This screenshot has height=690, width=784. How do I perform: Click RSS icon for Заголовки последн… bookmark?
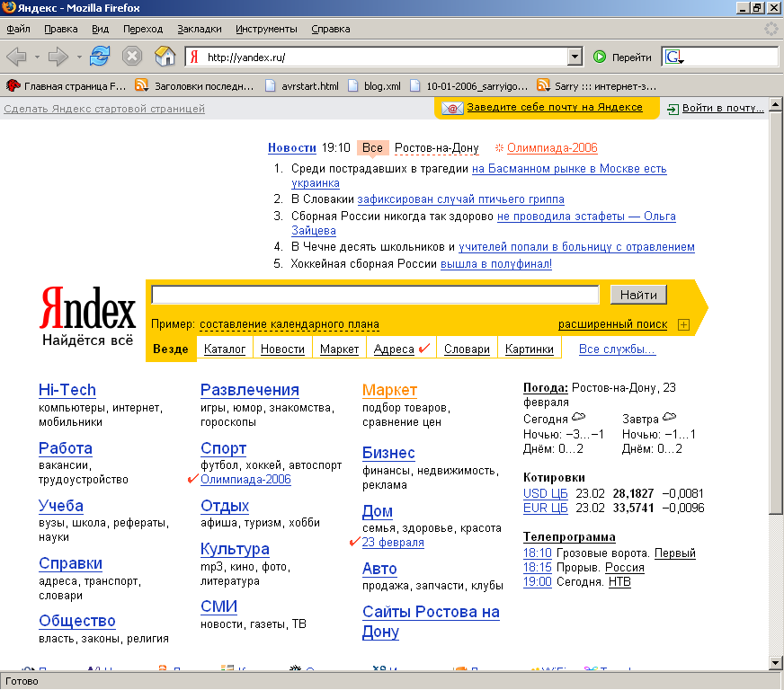coord(141,85)
